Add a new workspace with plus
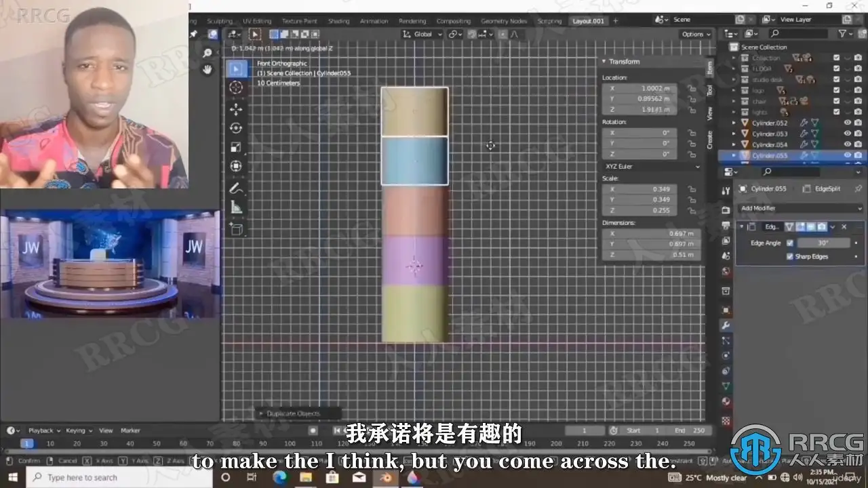This screenshot has width=868, height=488. [x=616, y=21]
